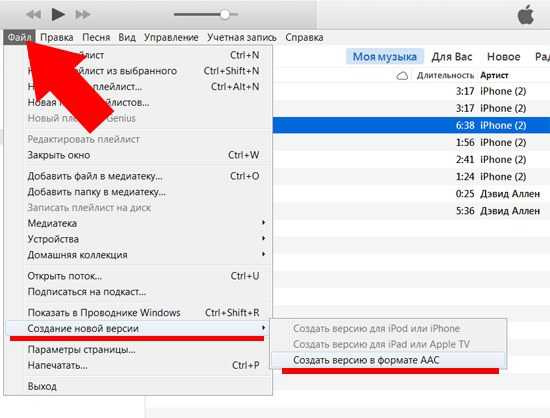550x418 pixels.
Task: Open the Правка menu
Action: tap(57, 37)
